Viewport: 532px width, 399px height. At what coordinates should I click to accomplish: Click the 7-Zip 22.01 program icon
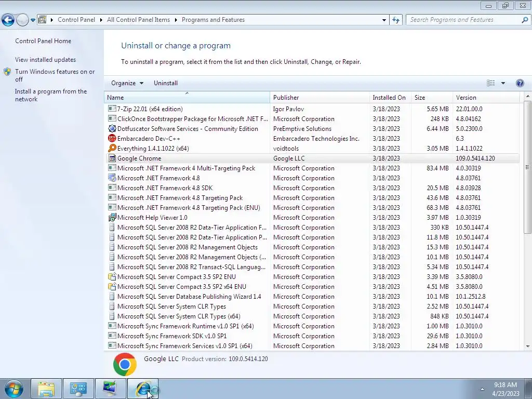112,109
